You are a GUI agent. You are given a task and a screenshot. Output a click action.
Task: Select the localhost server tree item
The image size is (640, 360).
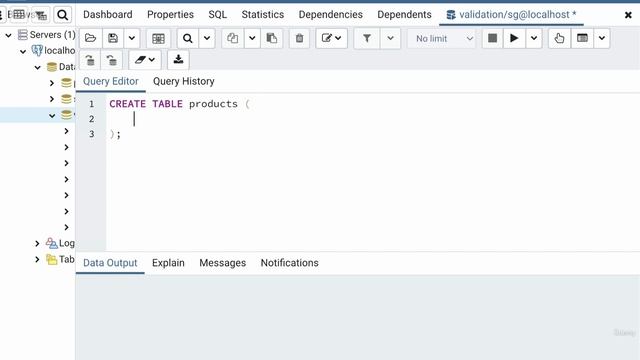[x=53, y=51]
